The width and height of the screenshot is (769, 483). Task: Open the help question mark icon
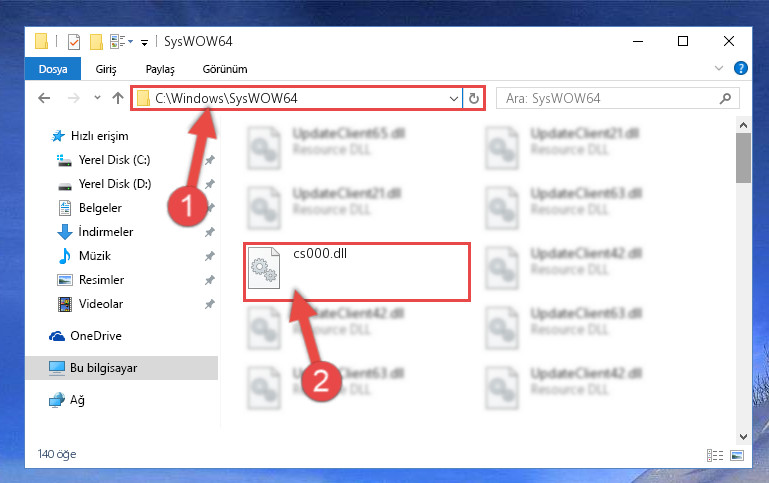point(741,68)
